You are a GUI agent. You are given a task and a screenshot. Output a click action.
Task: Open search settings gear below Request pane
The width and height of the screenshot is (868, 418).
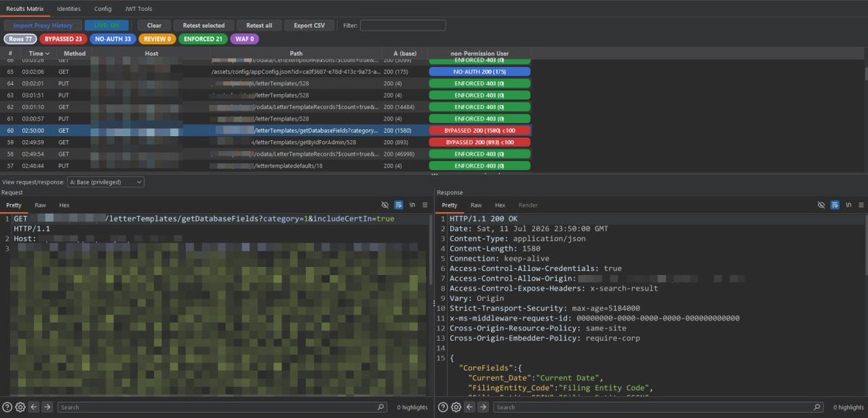pyautogui.click(x=20, y=407)
